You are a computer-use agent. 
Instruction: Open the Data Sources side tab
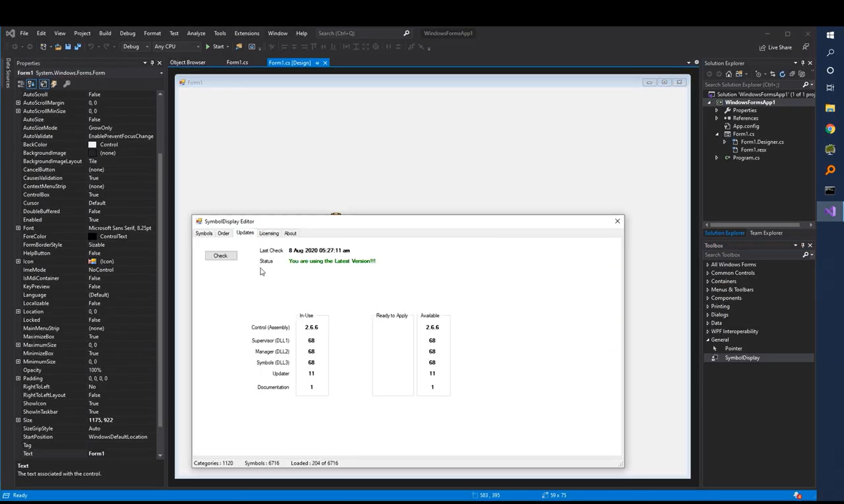[8, 73]
